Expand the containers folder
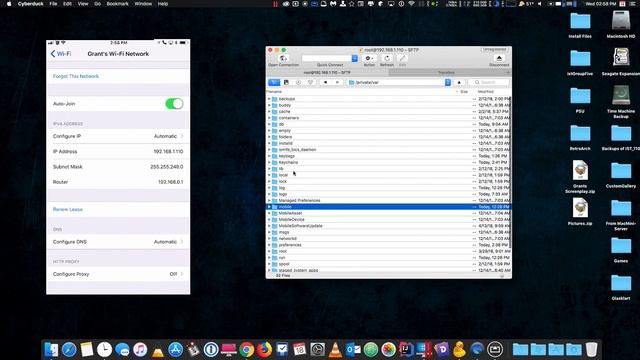 (x=269, y=118)
